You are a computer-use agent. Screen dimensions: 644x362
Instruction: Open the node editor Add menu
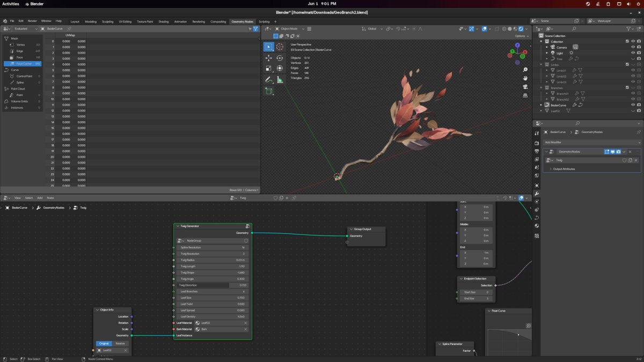coord(40,198)
